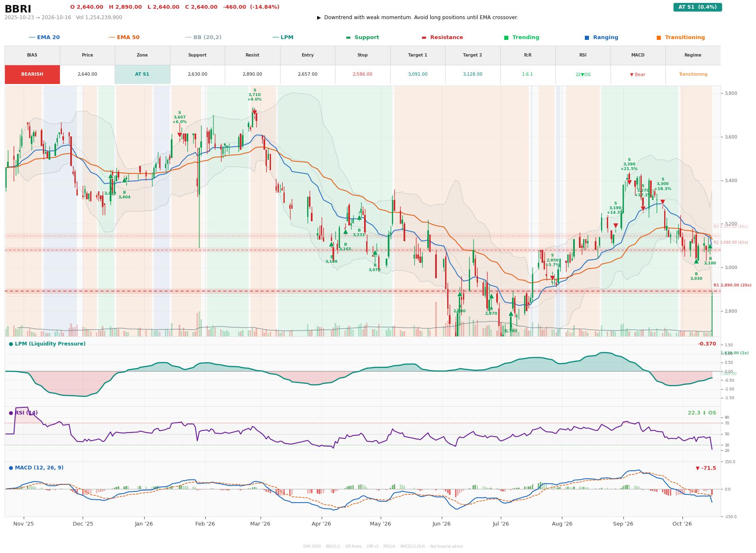756x553 pixels.
Task: Click the R:R value 1:6.1
Action: (527, 74)
